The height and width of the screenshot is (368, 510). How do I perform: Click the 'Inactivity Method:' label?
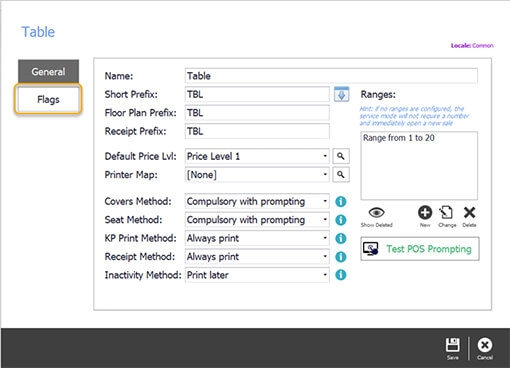coord(143,275)
